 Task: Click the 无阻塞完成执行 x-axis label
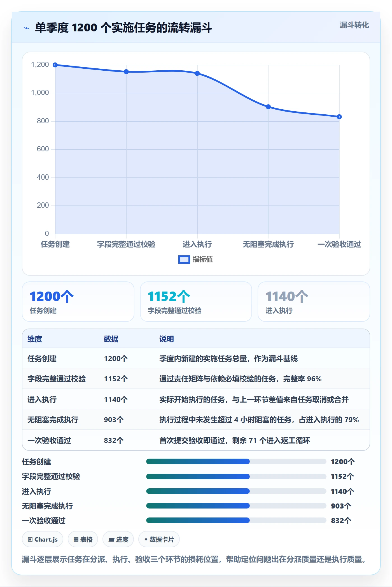268,244
